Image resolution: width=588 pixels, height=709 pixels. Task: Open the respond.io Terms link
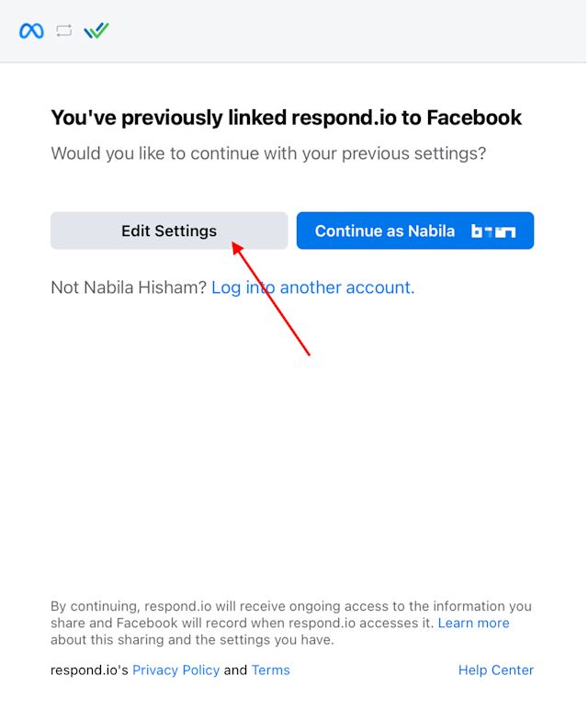270,670
